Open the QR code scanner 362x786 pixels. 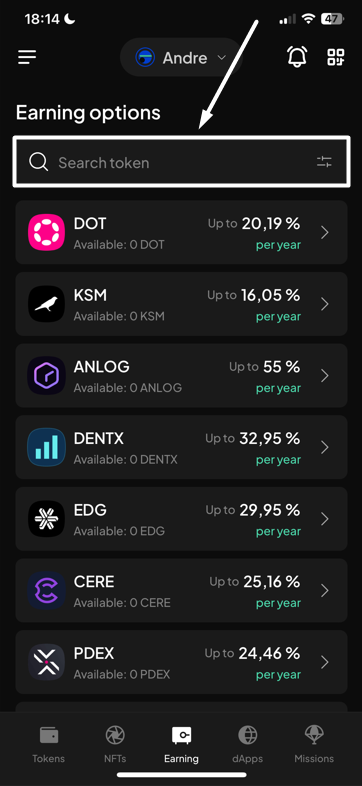click(336, 57)
